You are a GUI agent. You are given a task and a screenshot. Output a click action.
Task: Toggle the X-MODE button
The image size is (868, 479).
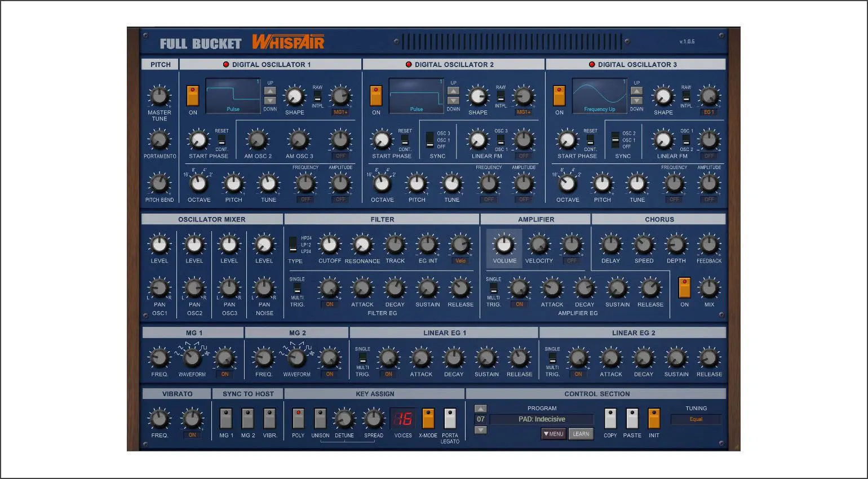[x=428, y=419]
